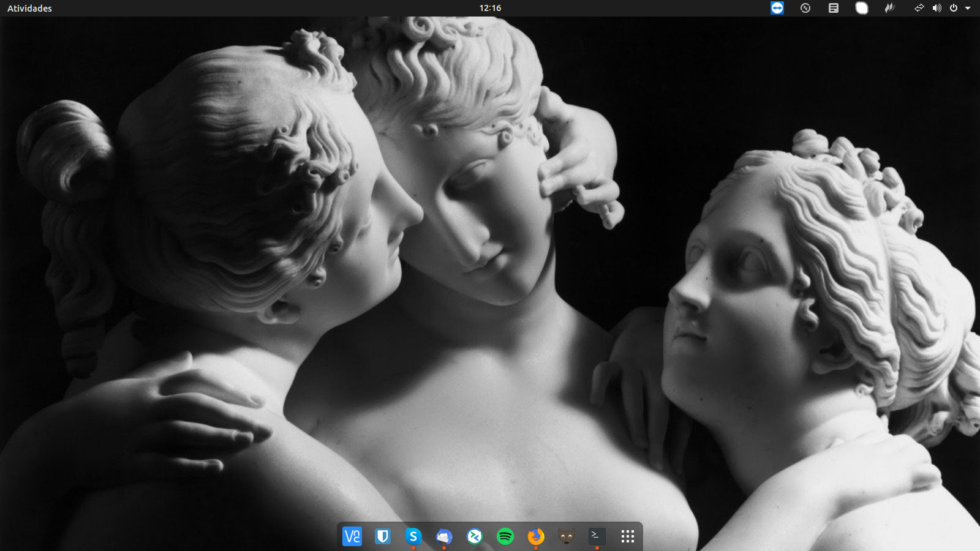Open Skype from the dock

(413, 536)
